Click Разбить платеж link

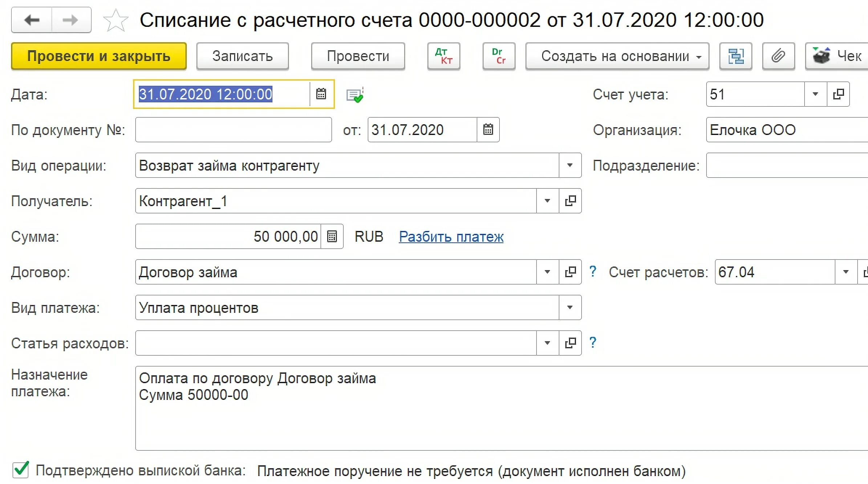point(451,237)
